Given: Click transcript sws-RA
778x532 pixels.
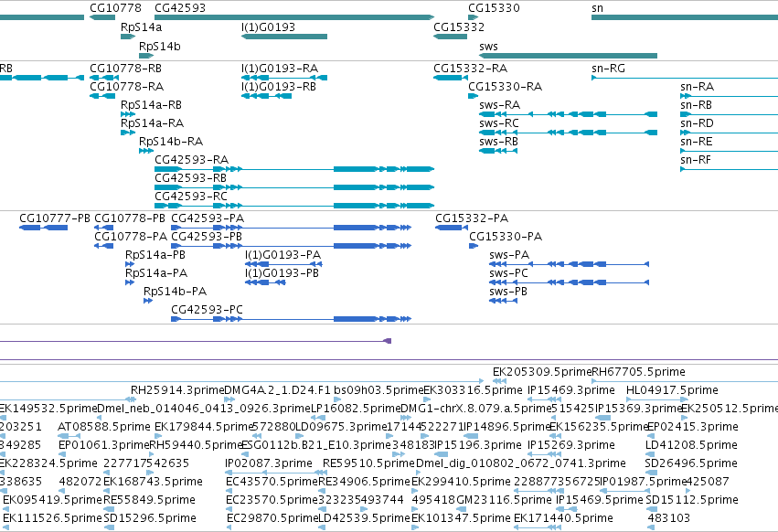Looking at the screenshot, I should [x=568, y=114].
